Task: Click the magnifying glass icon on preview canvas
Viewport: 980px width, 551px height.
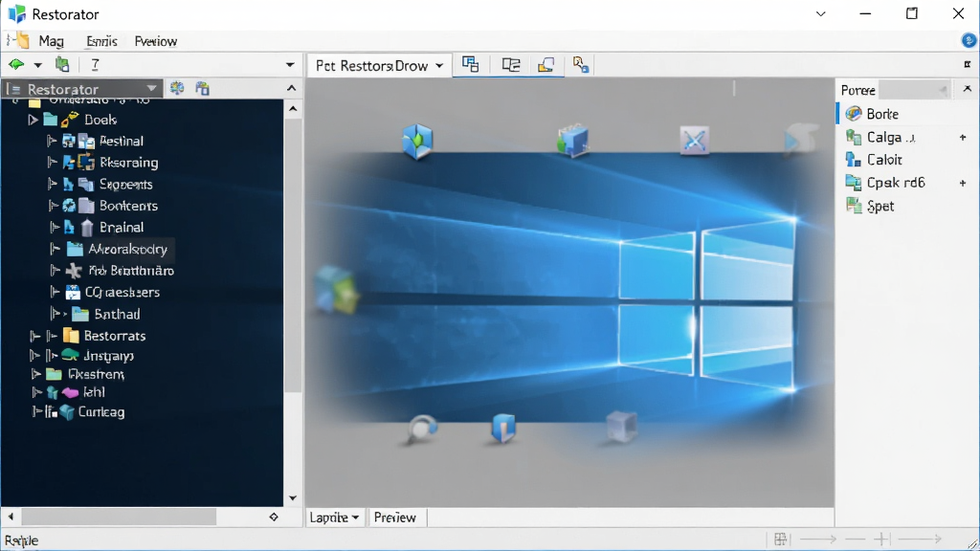Action: pyautogui.click(x=421, y=430)
